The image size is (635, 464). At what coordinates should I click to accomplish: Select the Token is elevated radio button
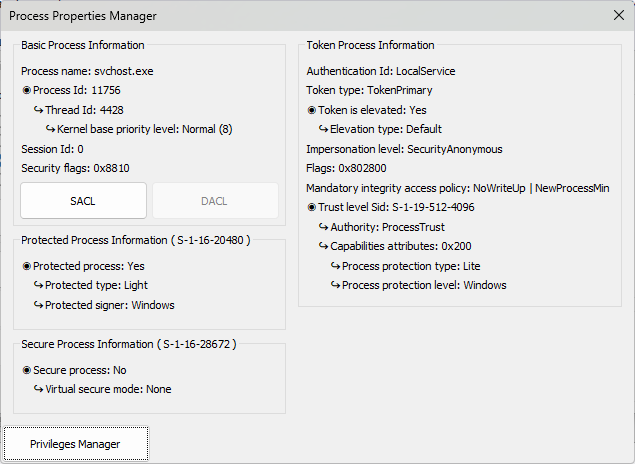312,110
